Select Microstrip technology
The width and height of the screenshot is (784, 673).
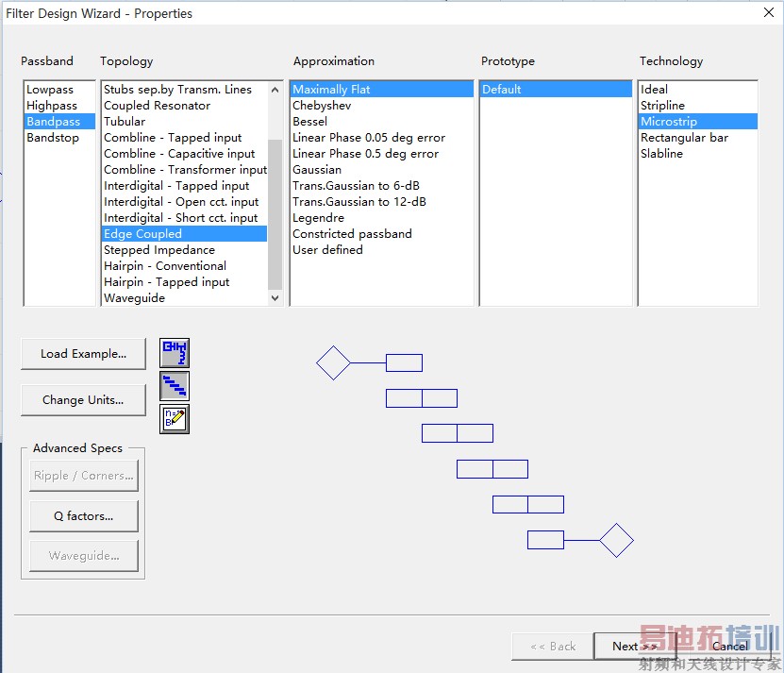point(698,122)
